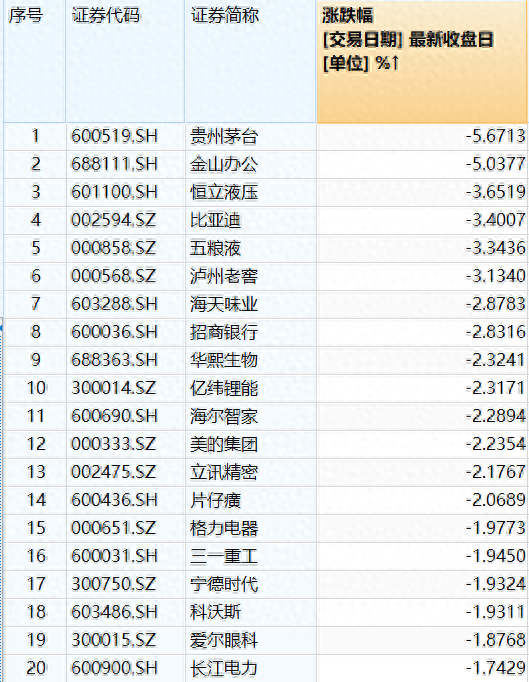The height and width of the screenshot is (682, 529).
Task: Select the 华熙生物 name cell
Action: point(251,361)
